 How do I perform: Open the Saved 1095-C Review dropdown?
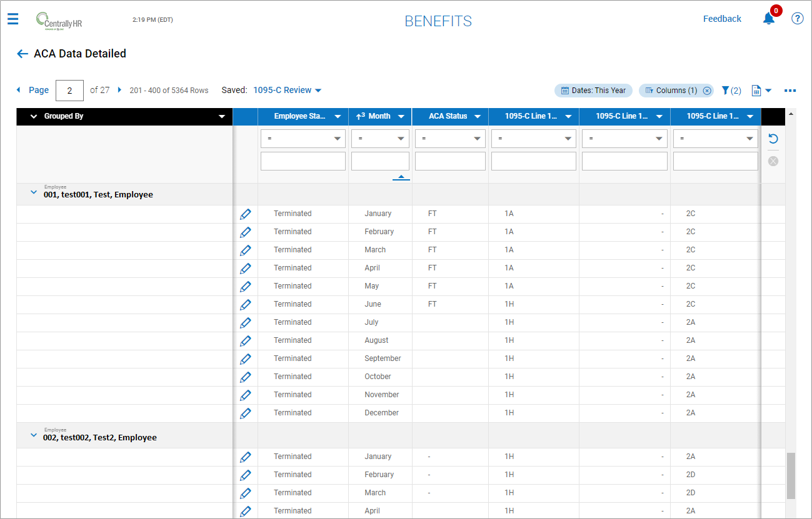[x=288, y=91]
